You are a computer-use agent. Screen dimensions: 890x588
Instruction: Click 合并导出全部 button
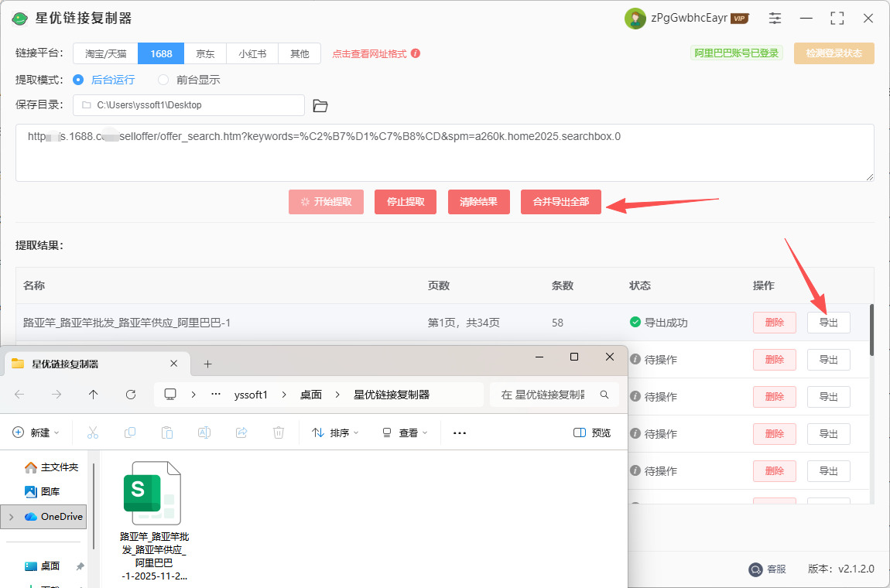561,201
